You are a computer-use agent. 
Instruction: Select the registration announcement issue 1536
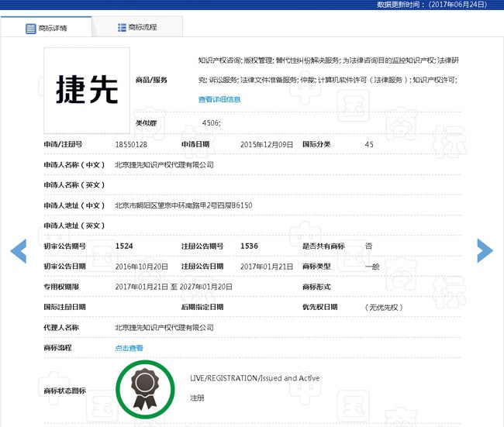(x=249, y=246)
